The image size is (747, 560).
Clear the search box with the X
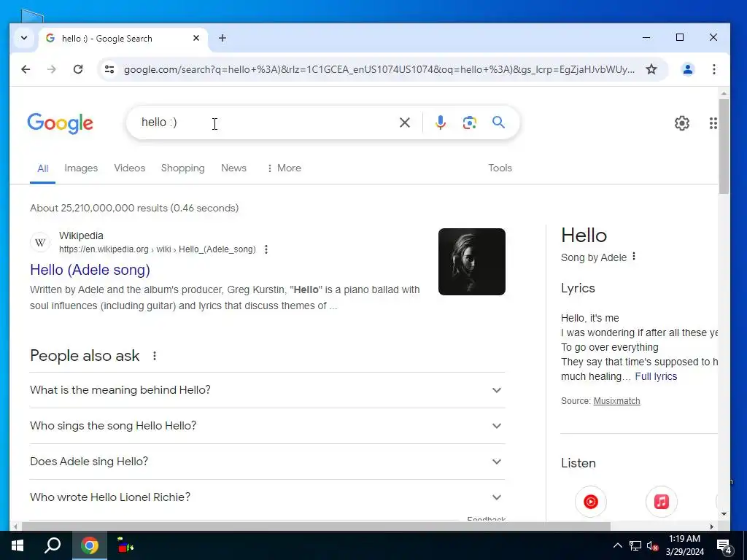(x=404, y=122)
